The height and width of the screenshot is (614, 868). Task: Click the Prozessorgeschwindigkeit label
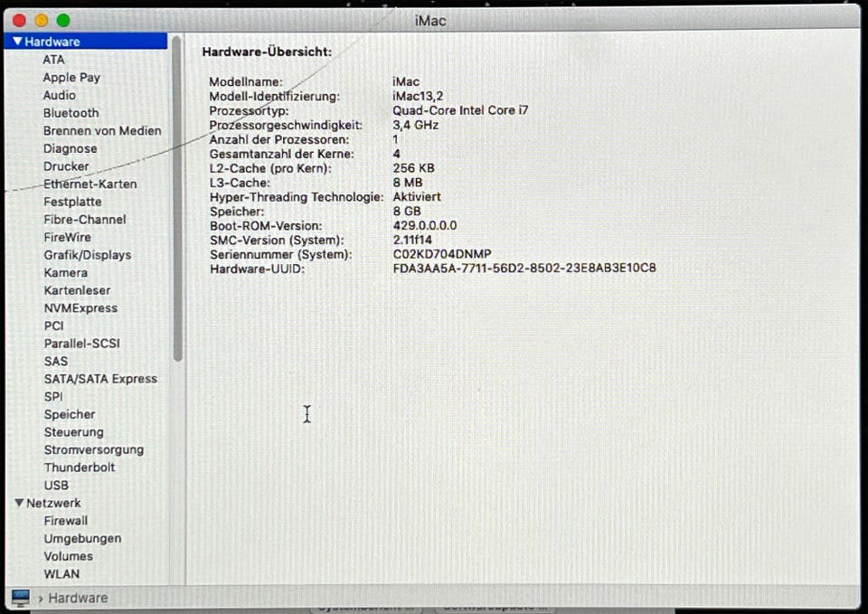(285, 125)
